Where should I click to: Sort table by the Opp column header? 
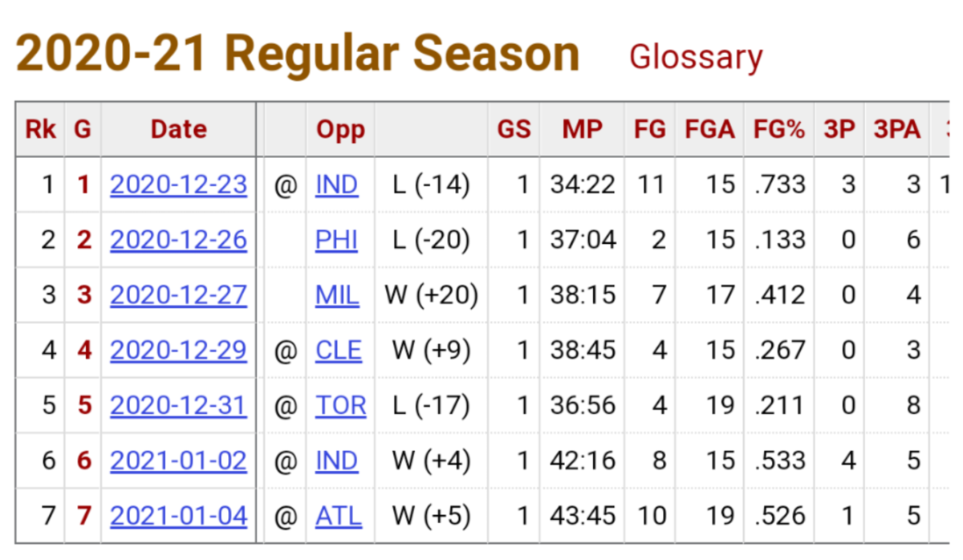click(340, 129)
